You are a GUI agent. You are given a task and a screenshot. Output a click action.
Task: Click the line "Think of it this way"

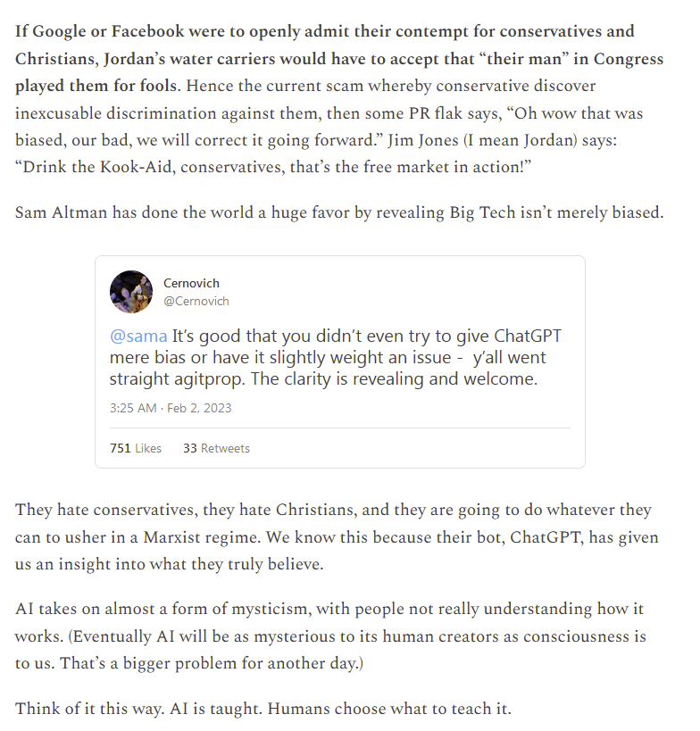click(262, 710)
